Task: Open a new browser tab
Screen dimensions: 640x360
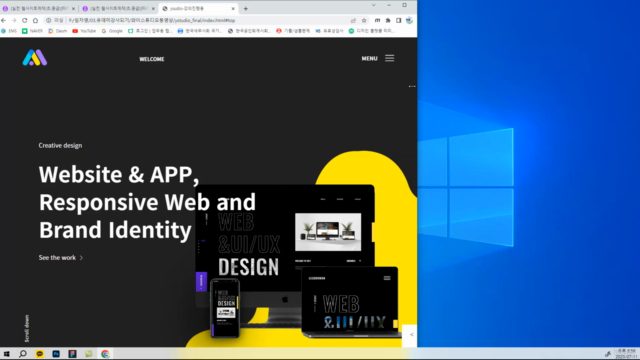Action: 246,9
